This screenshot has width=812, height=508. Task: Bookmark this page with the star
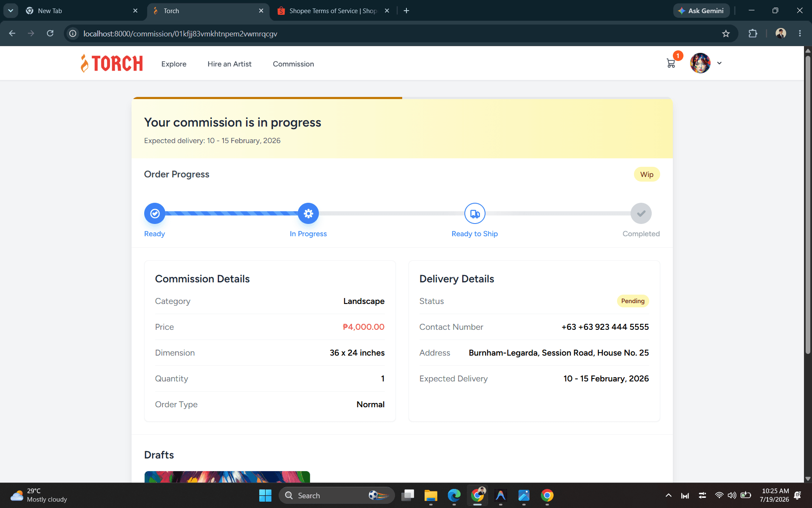tap(726, 33)
